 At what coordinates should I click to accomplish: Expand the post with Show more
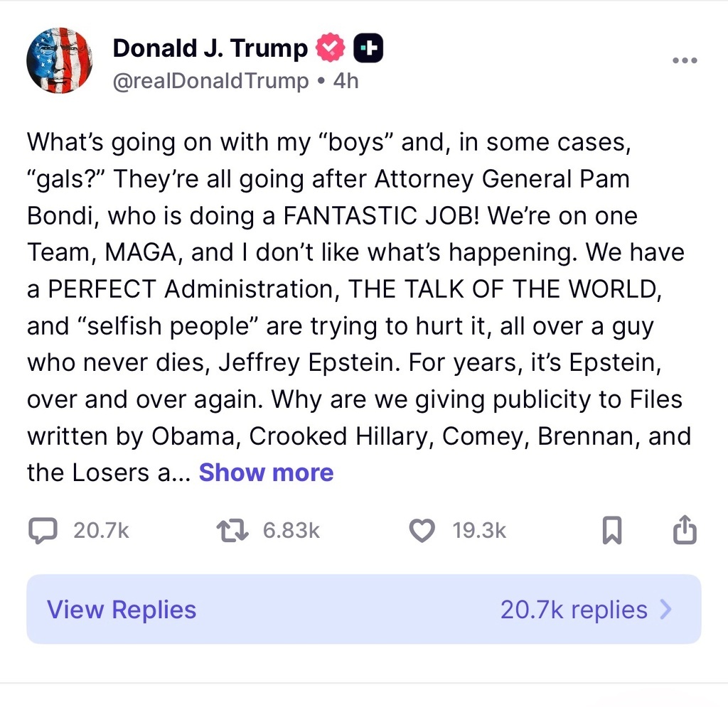(x=266, y=473)
